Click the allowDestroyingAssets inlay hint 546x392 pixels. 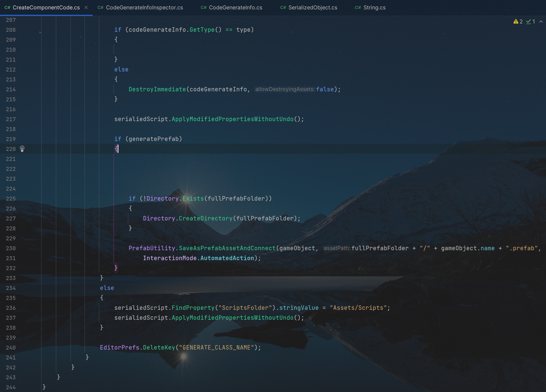click(285, 89)
